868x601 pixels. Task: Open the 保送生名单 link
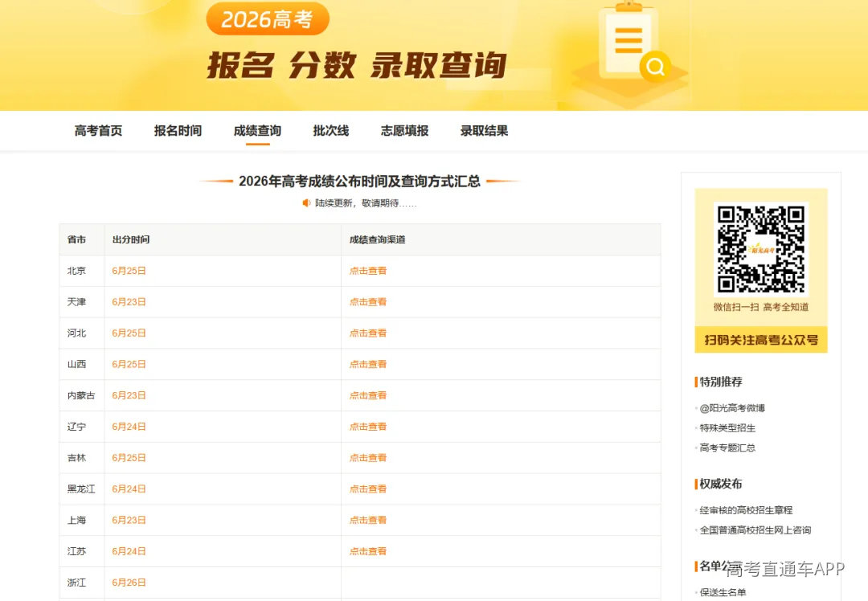(x=723, y=592)
